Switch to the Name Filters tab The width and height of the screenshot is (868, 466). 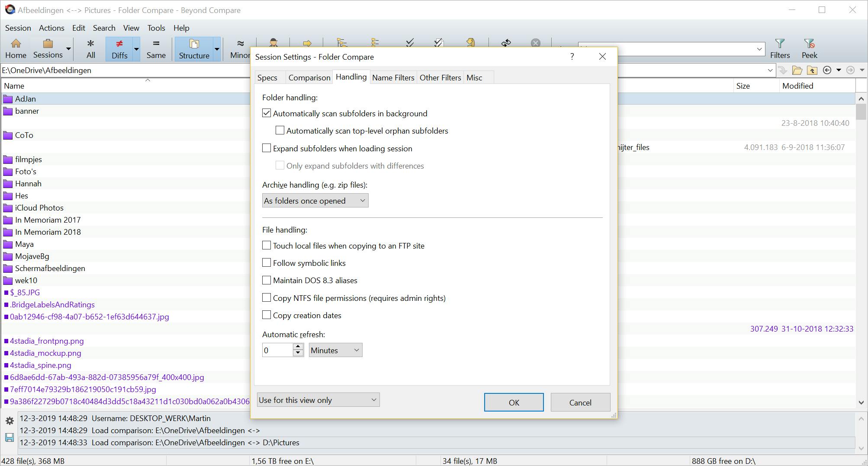pyautogui.click(x=393, y=78)
